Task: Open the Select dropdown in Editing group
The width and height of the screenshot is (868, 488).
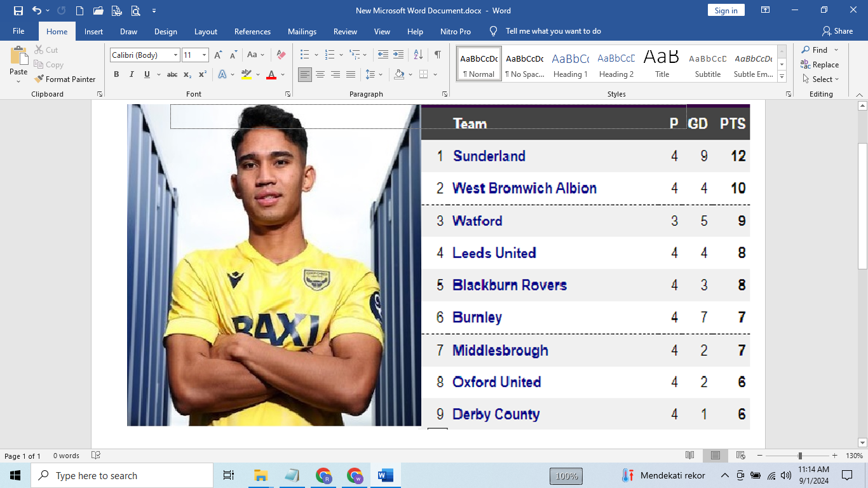Action: tap(820, 79)
